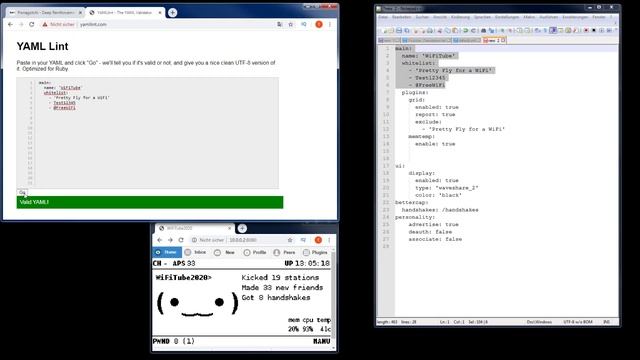Open the Fenster menu in Notepad++

(599, 17)
